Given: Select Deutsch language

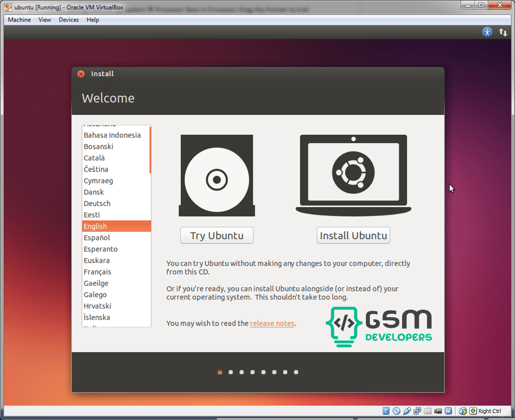Looking at the screenshot, I should tap(116, 203).
